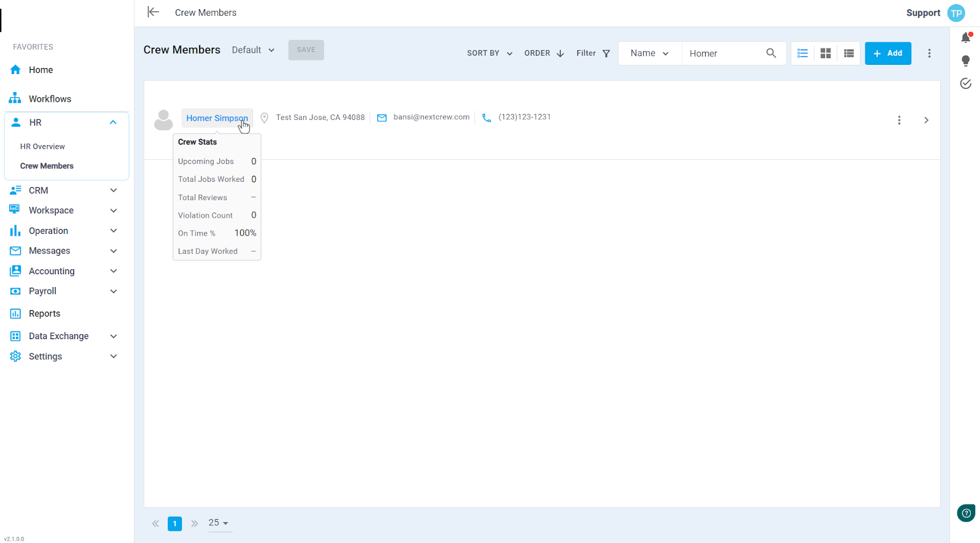
Task: Collapse the HR section
Action: 113,122
